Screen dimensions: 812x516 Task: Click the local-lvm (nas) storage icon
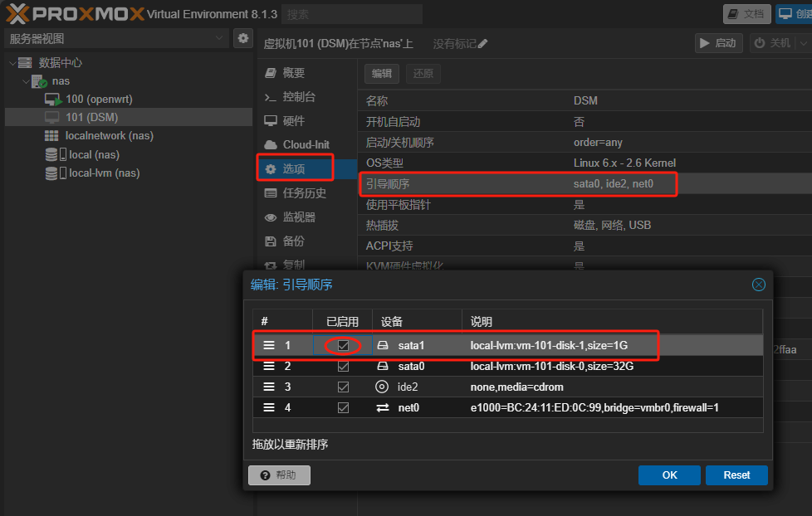56,173
